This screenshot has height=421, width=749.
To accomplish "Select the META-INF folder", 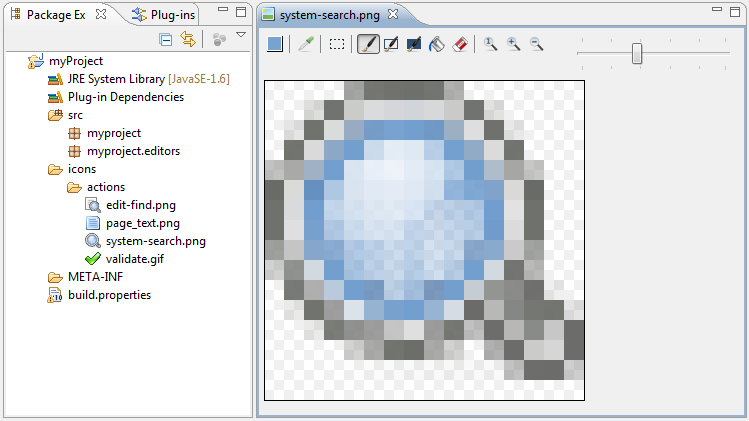I will 95,277.
